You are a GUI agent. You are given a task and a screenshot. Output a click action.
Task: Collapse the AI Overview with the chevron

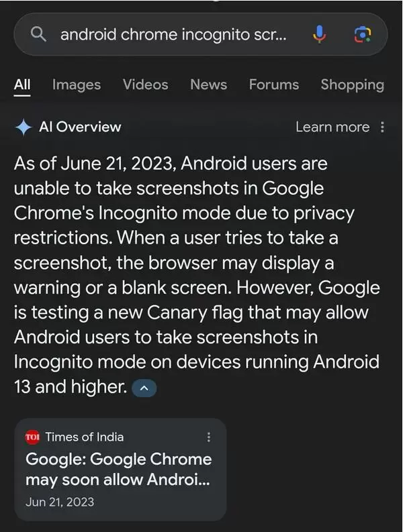tap(144, 387)
